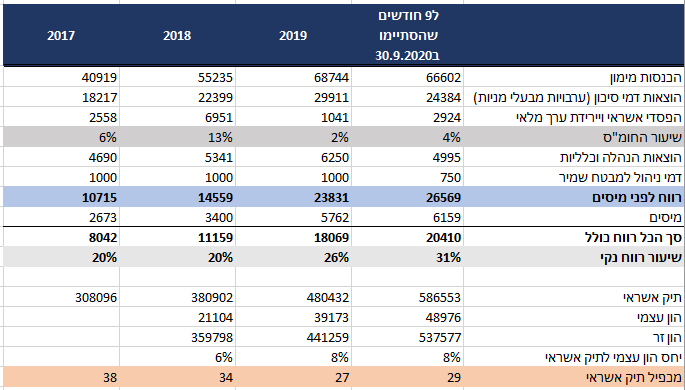Select row label שיעור החומ"ס
Screen dimensions: 685x390
tap(642, 138)
